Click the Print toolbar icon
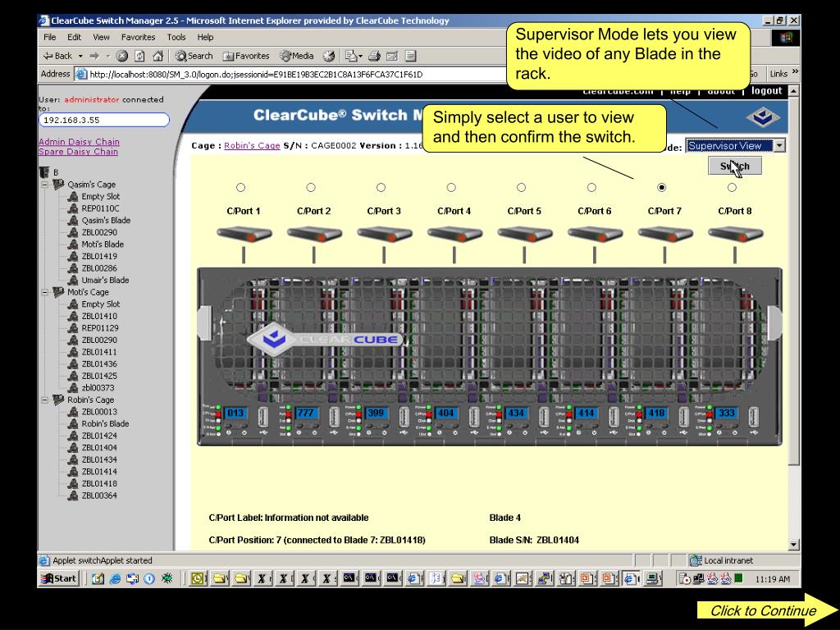 click(x=374, y=56)
